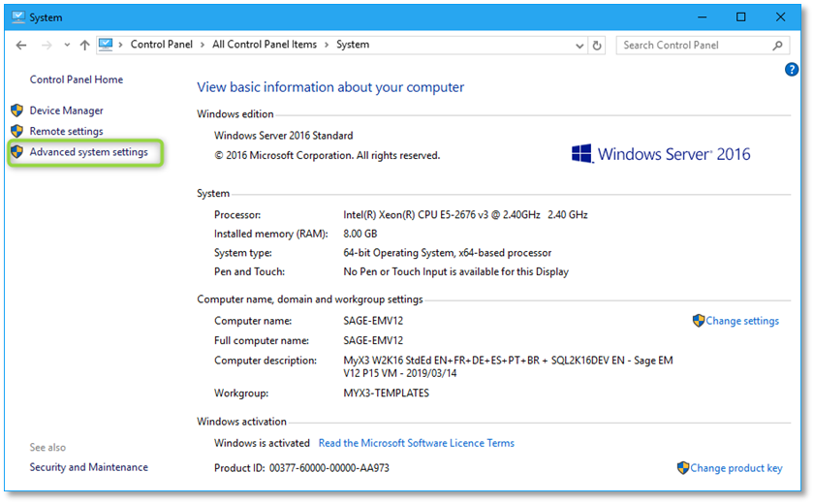Expand chevron after computer icon in address bar
The image size is (814, 504).
coord(120,46)
